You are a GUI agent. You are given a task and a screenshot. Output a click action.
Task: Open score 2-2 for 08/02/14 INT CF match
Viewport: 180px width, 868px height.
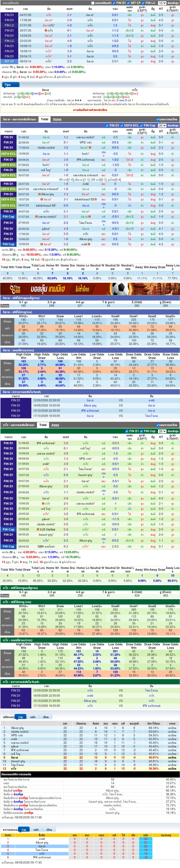pyautogui.click(x=69, y=61)
